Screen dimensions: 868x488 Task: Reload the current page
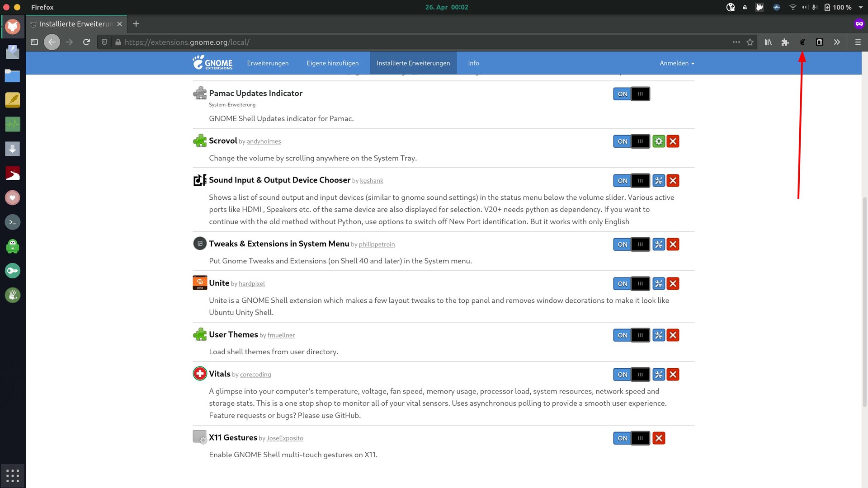click(x=86, y=42)
